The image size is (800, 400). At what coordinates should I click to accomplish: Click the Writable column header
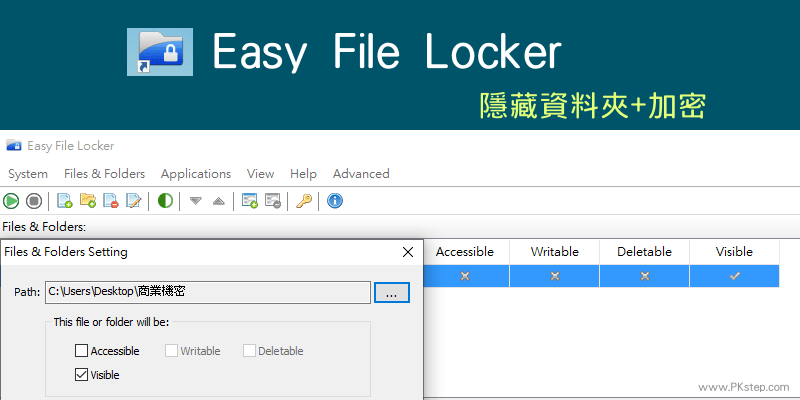(x=555, y=252)
